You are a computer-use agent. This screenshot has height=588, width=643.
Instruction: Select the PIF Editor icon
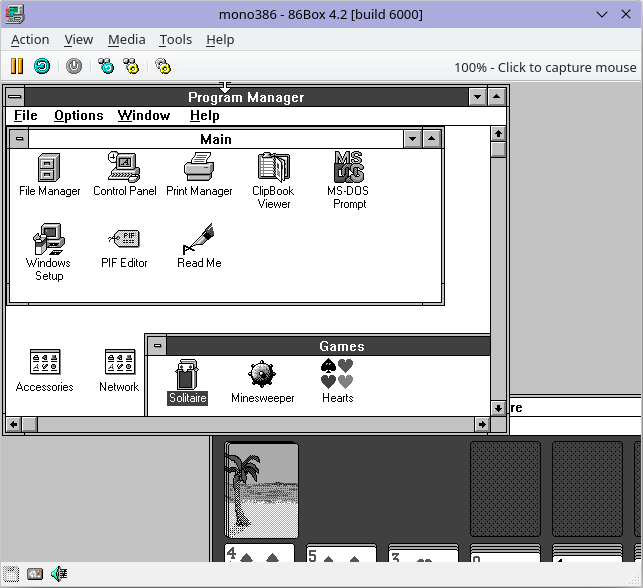click(124, 249)
